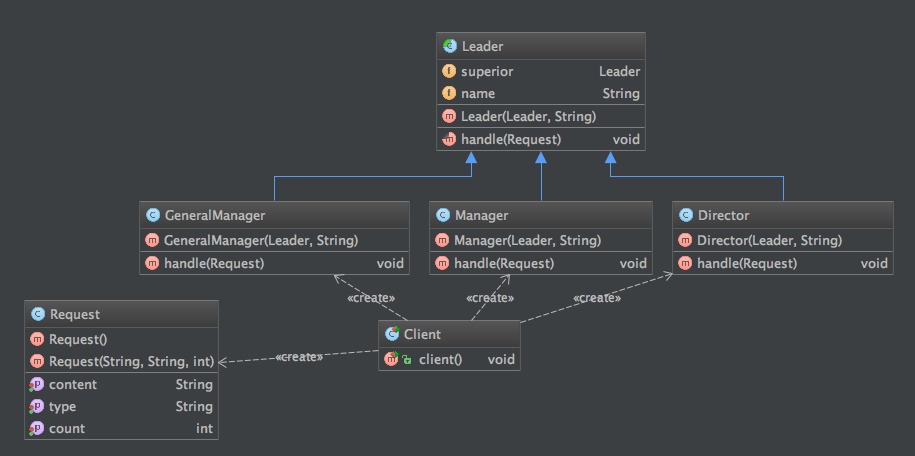The width and height of the screenshot is (915, 456).
Task: Click the Manager class icon
Action: click(x=443, y=215)
